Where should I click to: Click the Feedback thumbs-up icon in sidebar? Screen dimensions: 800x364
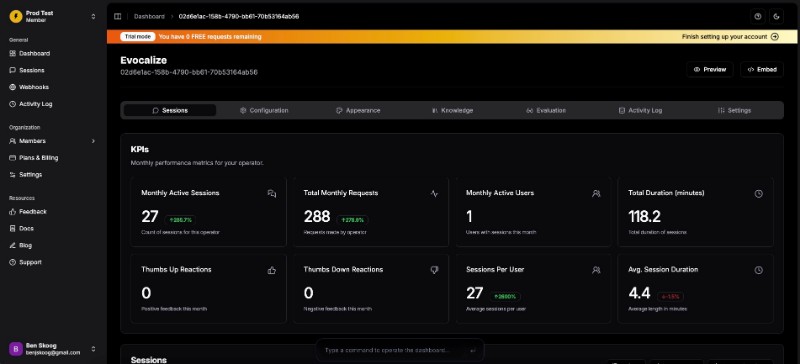(13, 212)
